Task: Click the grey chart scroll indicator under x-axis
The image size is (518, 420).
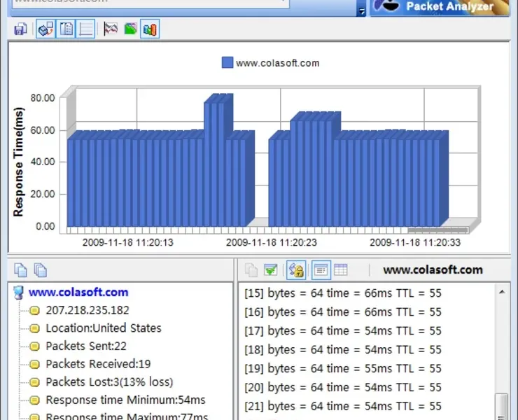Action: 437,230
